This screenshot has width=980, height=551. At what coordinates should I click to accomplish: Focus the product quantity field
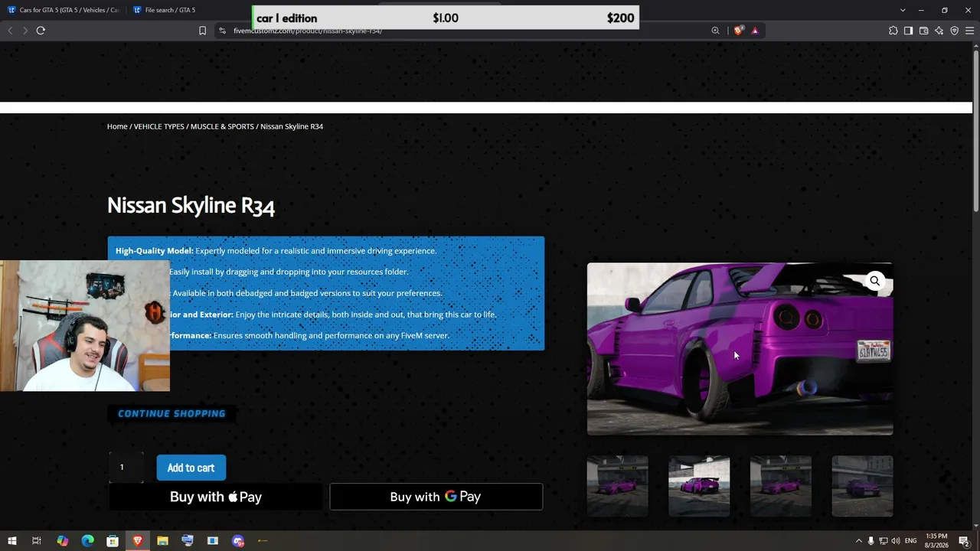126,468
